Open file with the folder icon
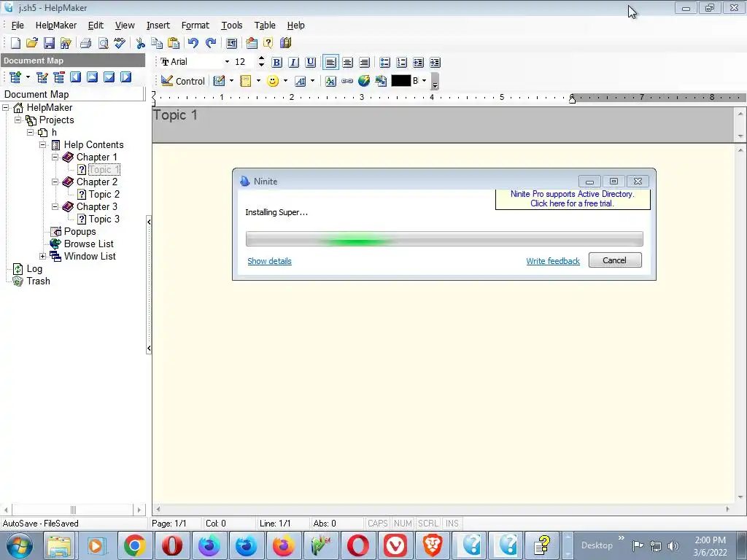The height and width of the screenshot is (560, 747). pos(32,43)
